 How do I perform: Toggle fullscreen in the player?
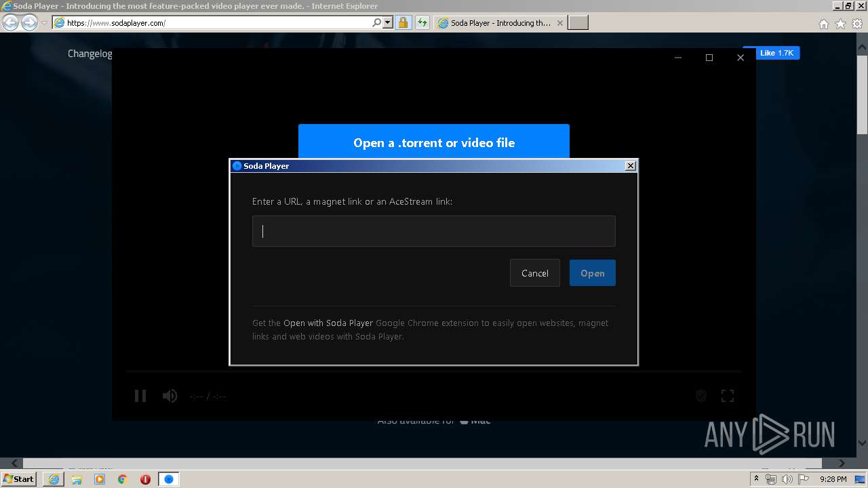(x=728, y=396)
